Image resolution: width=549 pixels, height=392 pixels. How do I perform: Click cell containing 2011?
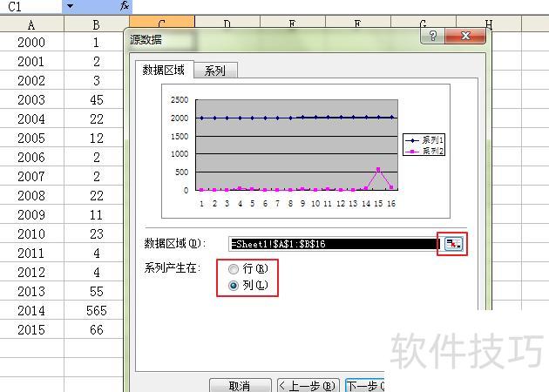(31, 253)
